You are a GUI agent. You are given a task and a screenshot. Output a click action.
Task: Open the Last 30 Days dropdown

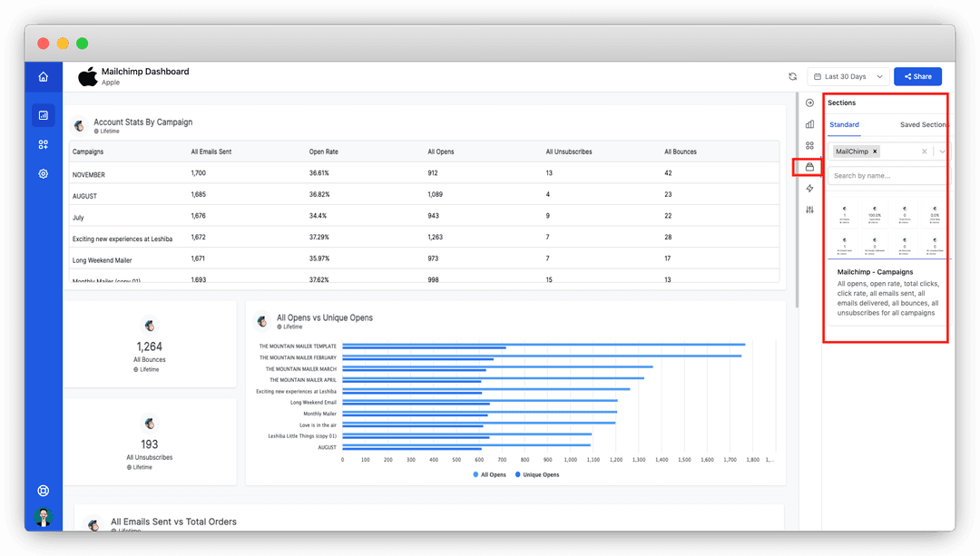pos(849,76)
